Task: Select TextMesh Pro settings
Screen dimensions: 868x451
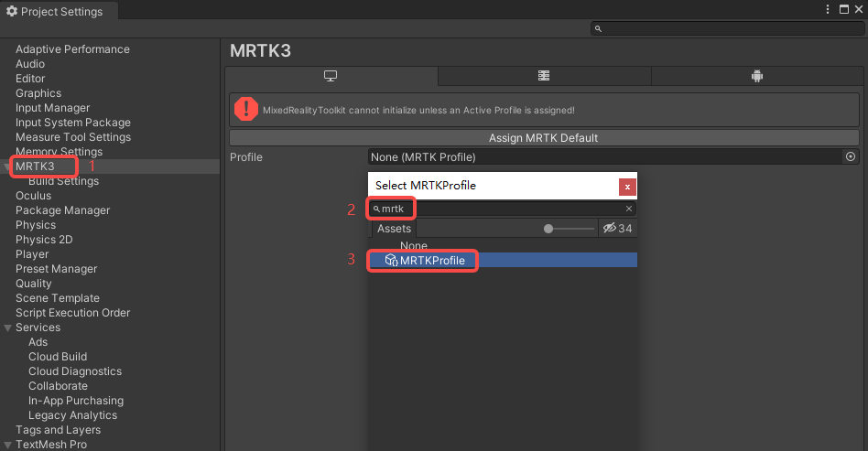Action: point(51,445)
